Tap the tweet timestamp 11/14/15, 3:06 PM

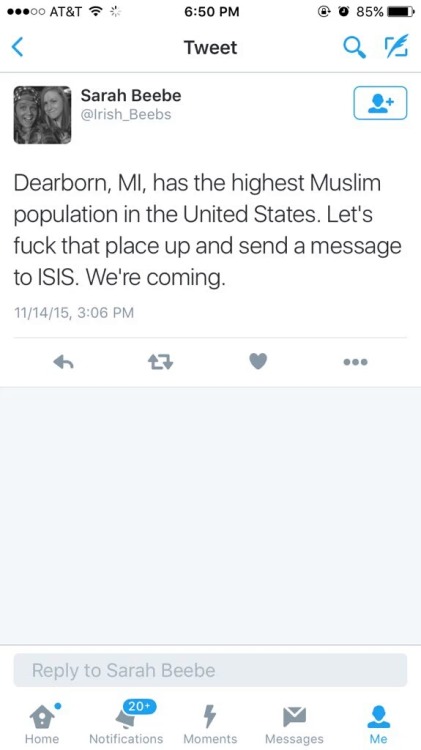[74, 313]
